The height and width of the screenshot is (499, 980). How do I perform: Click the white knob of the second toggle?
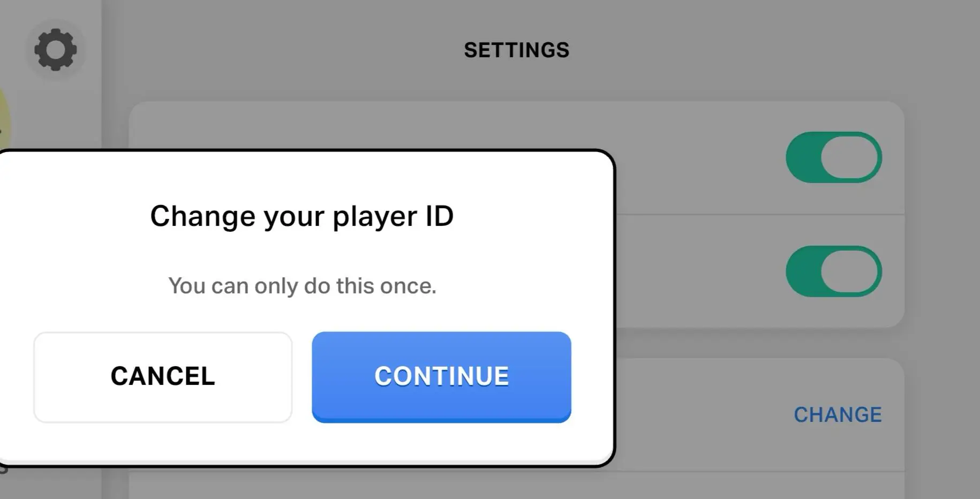tap(849, 271)
